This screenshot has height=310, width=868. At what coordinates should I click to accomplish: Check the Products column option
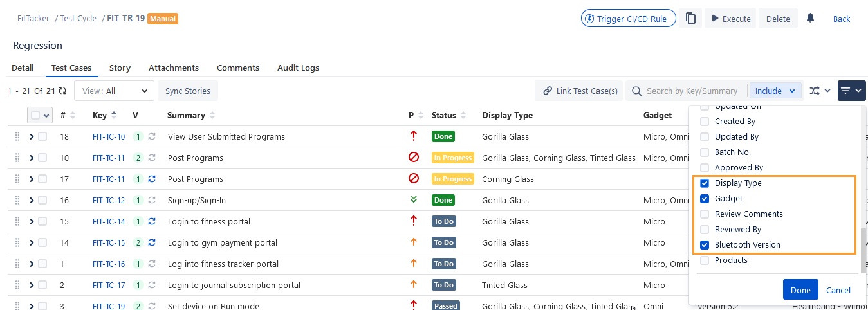[x=705, y=260]
